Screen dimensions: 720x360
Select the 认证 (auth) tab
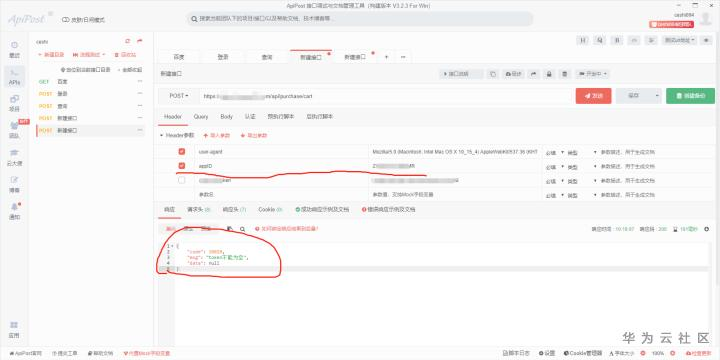250,117
